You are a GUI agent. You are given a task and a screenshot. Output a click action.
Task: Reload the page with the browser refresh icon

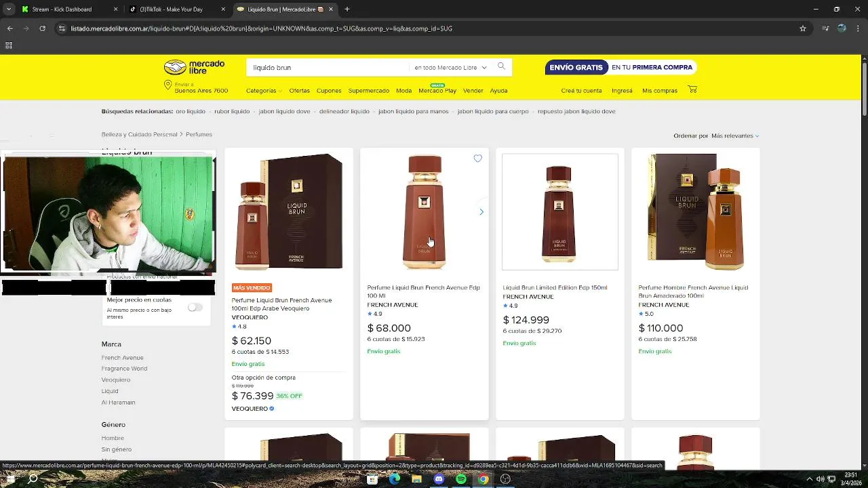42,28
